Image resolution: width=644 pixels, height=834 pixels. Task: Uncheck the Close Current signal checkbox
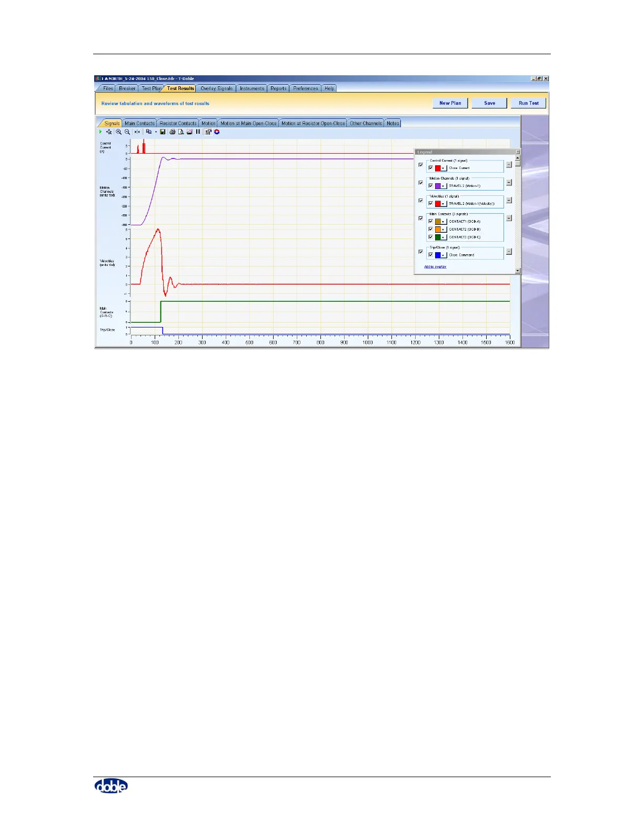430,168
